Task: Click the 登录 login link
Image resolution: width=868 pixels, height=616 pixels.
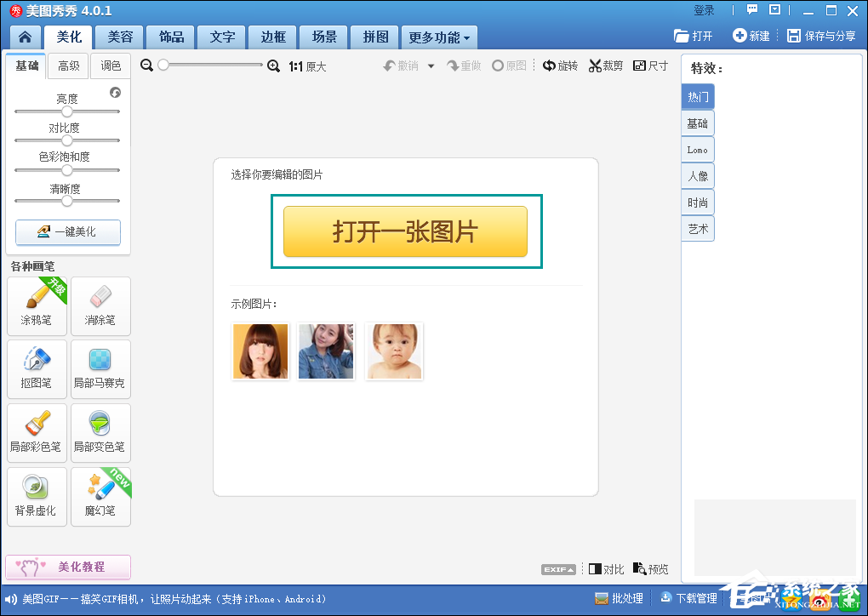Action: (x=704, y=10)
